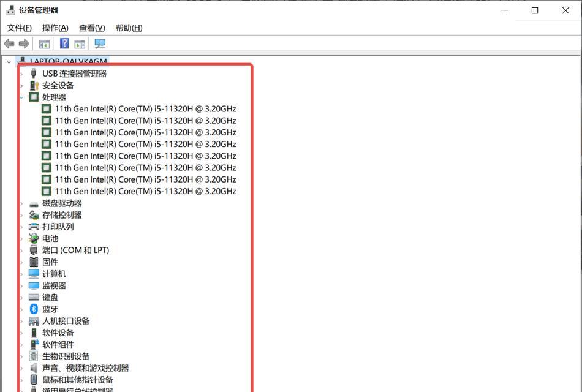
Task: Expand the 磁盘驱动器 category
Action: click(x=21, y=203)
